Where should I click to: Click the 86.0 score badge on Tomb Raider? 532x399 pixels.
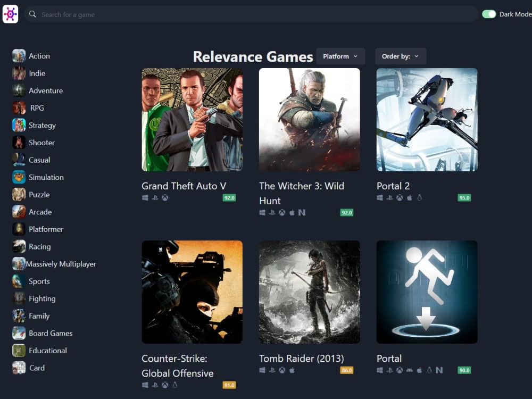coord(347,370)
